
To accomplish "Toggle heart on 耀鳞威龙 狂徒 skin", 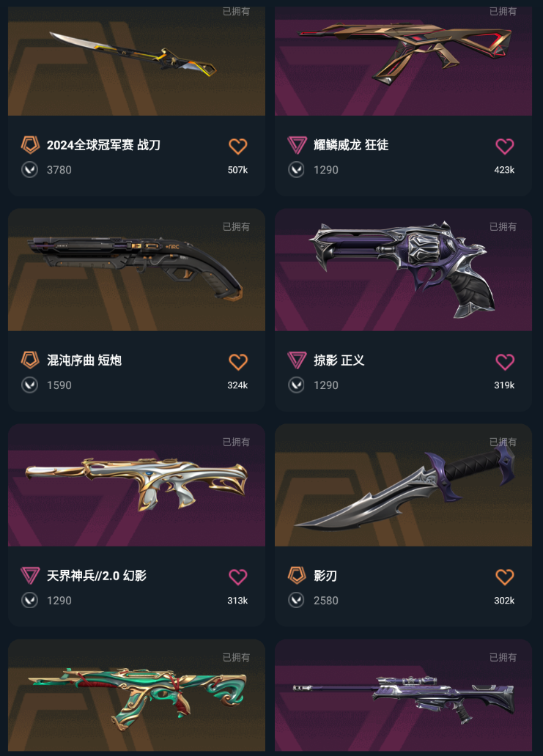I will tap(504, 146).
